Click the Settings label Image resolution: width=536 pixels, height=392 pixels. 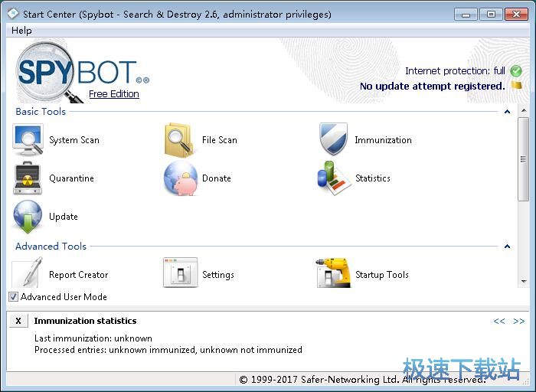218,275
